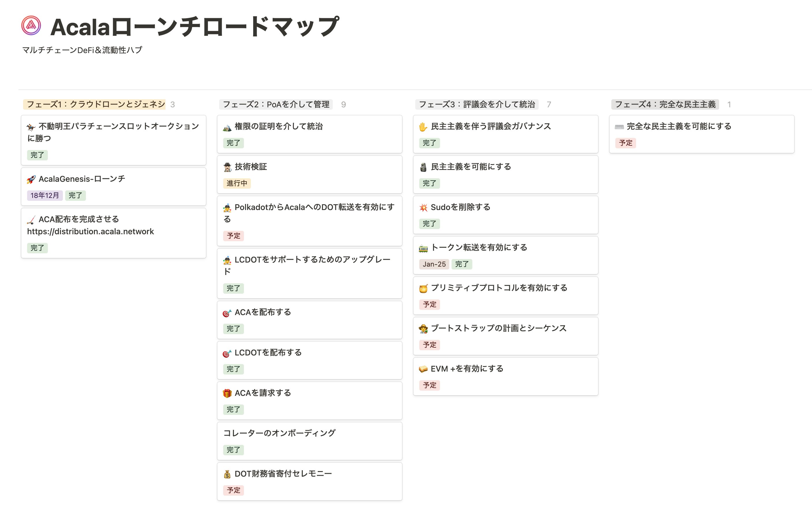Click the 完了 tag on コレーターのオンボーディング card
This screenshot has height=517, width=812.
point(233,450)
